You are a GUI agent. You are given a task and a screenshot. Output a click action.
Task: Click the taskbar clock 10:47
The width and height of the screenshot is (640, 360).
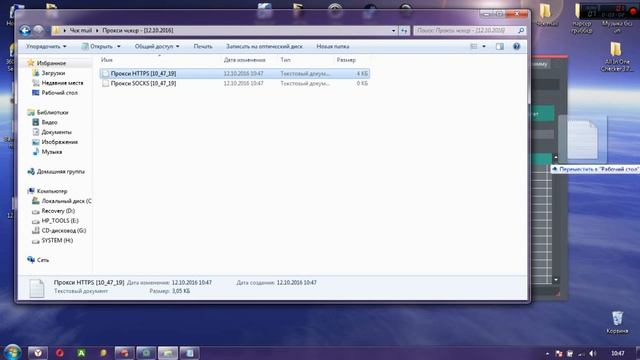coord(618,353)
